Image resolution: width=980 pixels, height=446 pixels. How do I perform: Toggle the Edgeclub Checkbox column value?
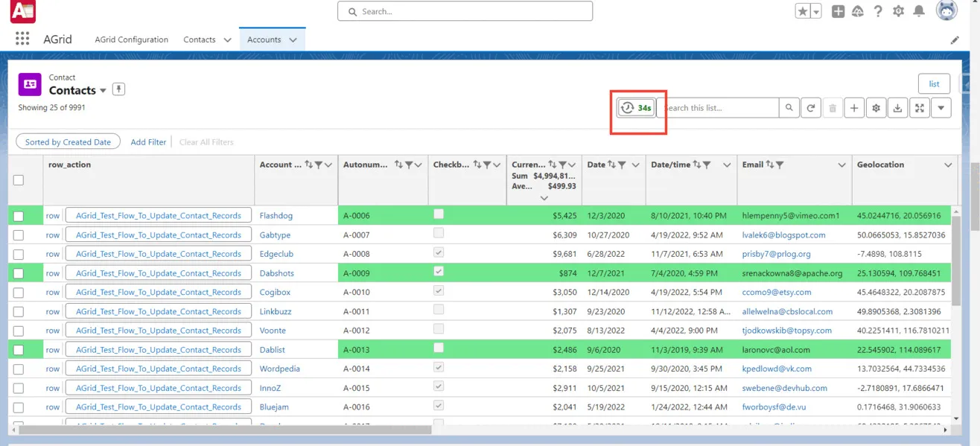click(x=438, y=253)
